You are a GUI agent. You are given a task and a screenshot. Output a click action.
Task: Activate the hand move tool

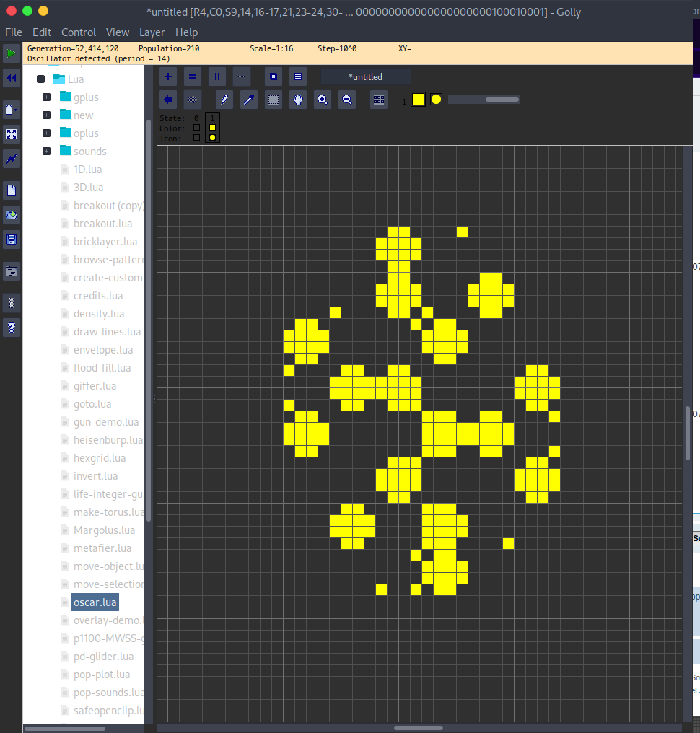(x=298, y=100)
